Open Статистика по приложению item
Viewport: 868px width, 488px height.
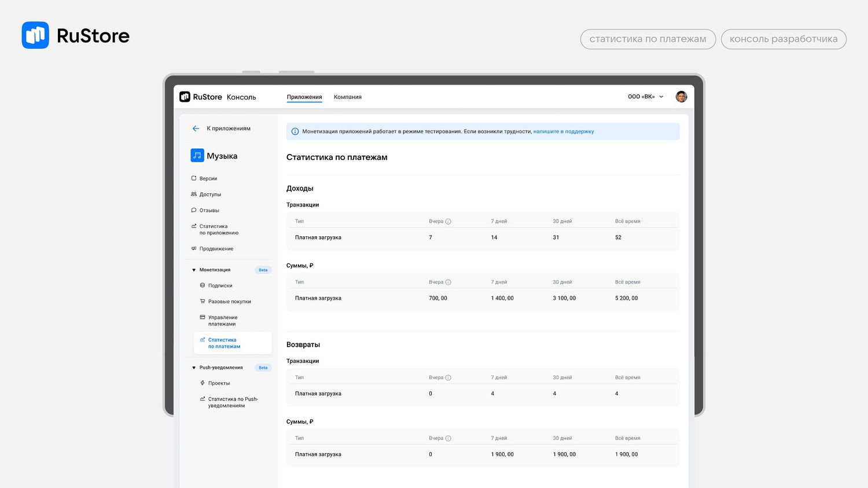pyautogui.click(x=219, y=229)
